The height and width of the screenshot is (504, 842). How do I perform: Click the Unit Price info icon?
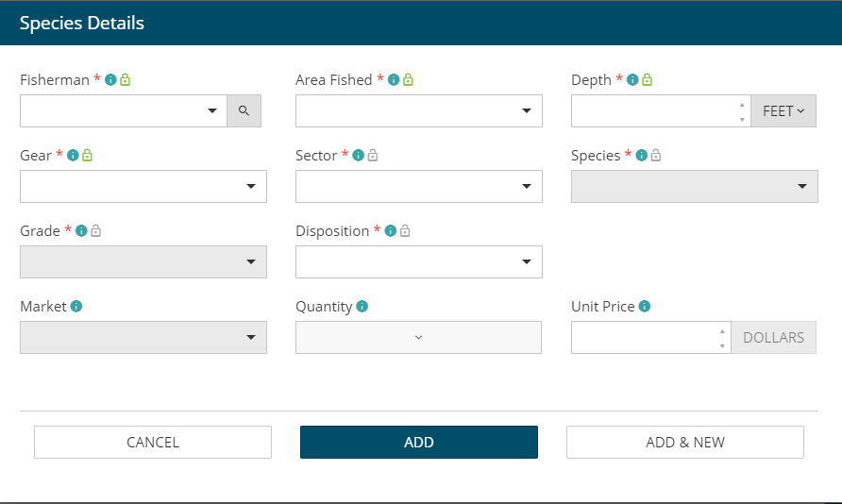click(645, 307)
